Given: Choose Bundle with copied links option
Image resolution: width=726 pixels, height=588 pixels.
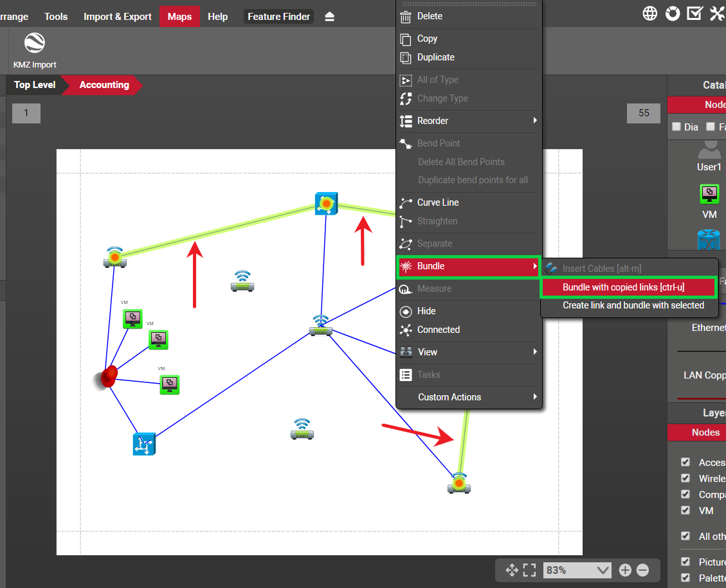Looking at the screenshot, I should coord(628,287).
